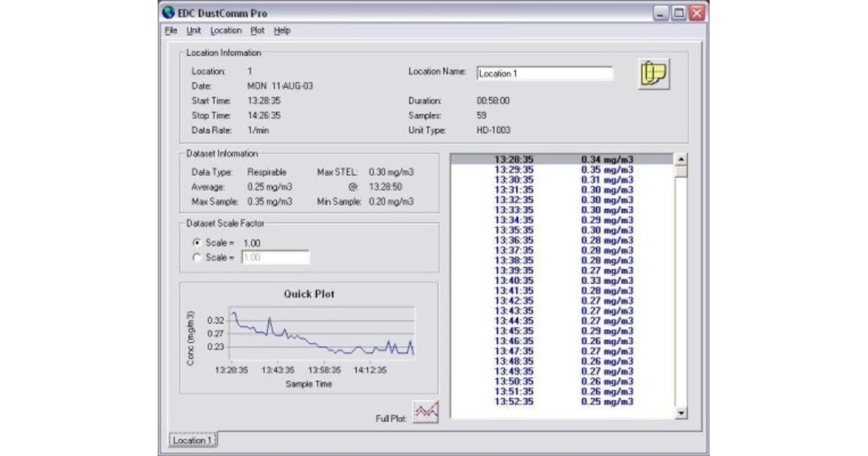Viewport: 868px width, 456px height.
Task: Select the 13:34:35 sample row
Action: click(x=563, y=220)
